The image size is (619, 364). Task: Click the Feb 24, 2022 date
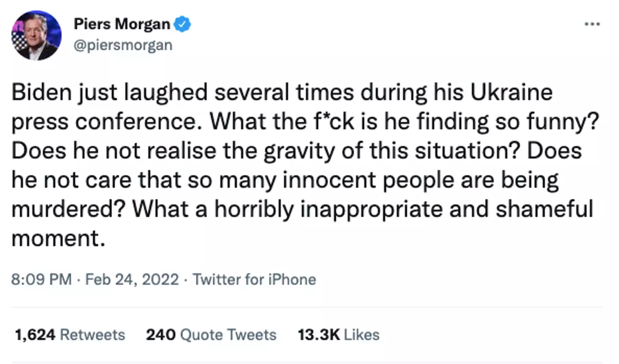(x=132, y=279)
